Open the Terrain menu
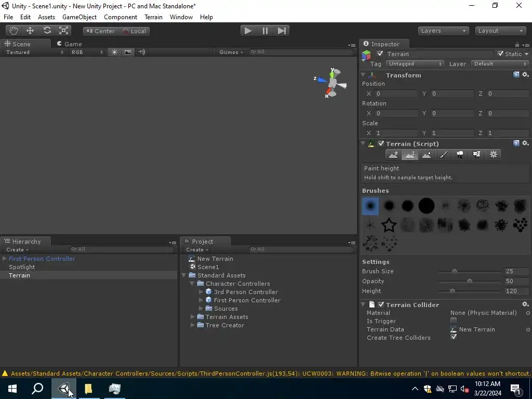This screenshot has height=399, width=532. pyautogui.click(x=153, y=17)
